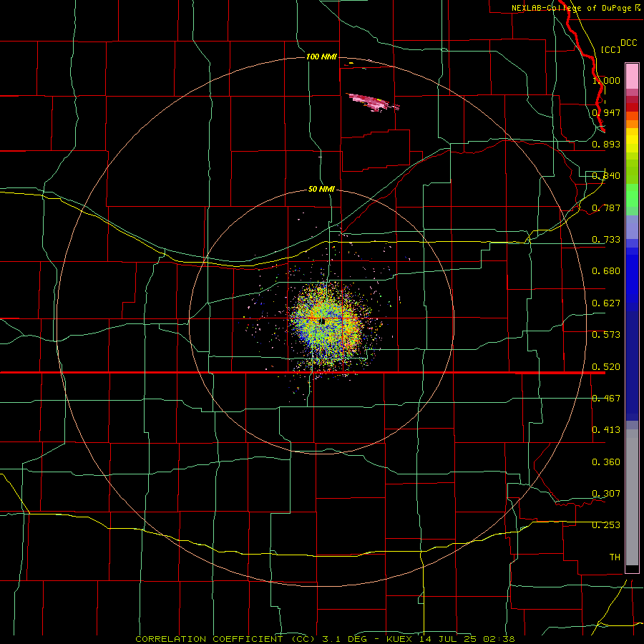Select the 0.253 legend value

click(x=606, y=525)
